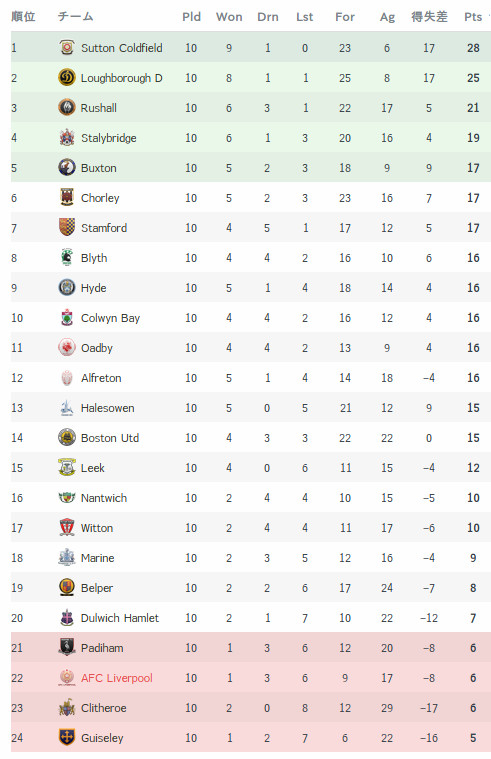
Task: Select the Halesowen table row
Action: click(251, 408)
